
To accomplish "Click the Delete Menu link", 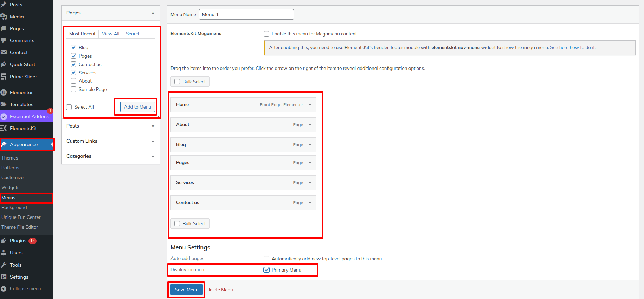I will tap(220, 290).
